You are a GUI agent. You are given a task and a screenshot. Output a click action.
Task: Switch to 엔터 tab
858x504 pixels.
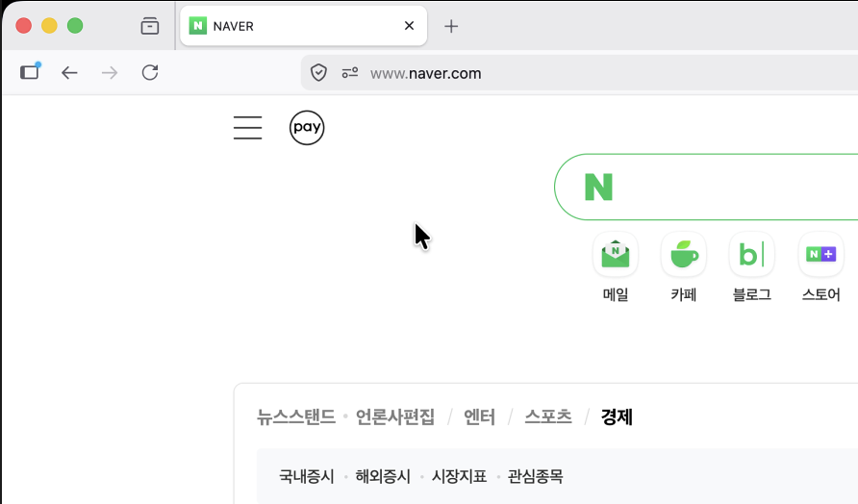pos(479,417)
